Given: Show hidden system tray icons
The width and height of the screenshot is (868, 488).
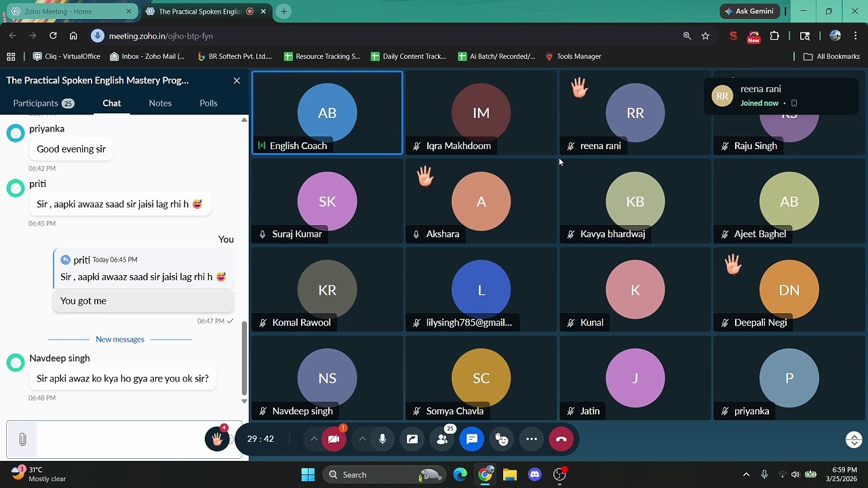Looking at the screenshot, I should click(x=746, y=474).
